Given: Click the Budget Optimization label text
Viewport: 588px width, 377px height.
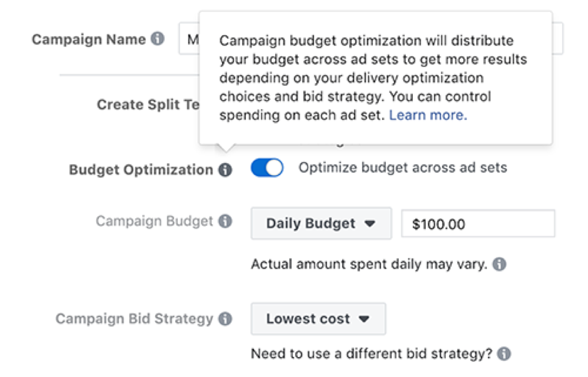Looking at the screenshot, I should 141,170.
